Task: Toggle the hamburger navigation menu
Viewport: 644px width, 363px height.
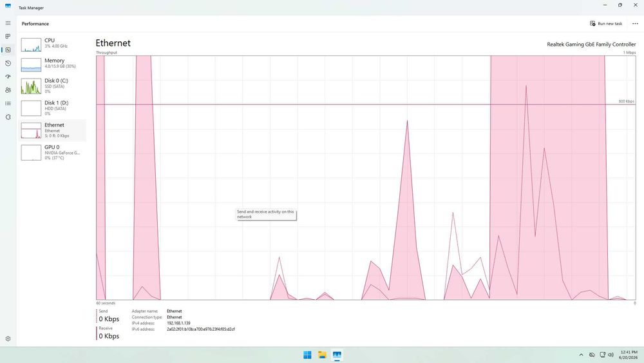Action: [x=8, y=23]
